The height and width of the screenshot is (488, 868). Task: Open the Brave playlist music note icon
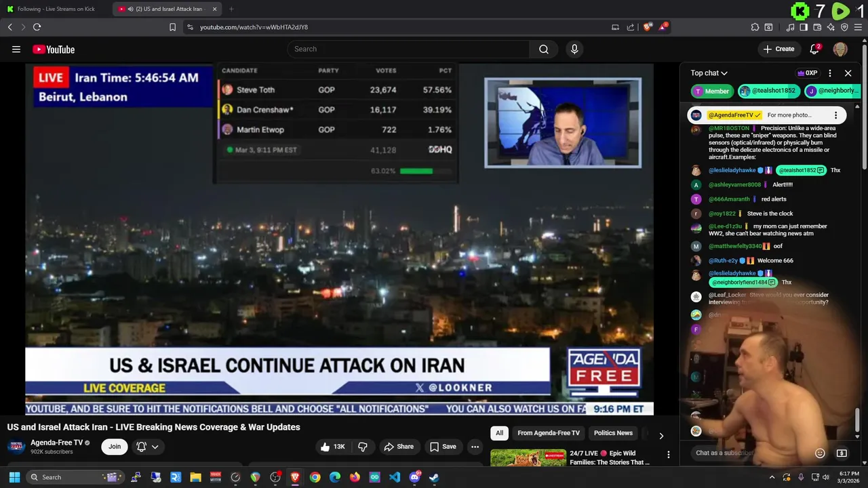click(790, 27)
